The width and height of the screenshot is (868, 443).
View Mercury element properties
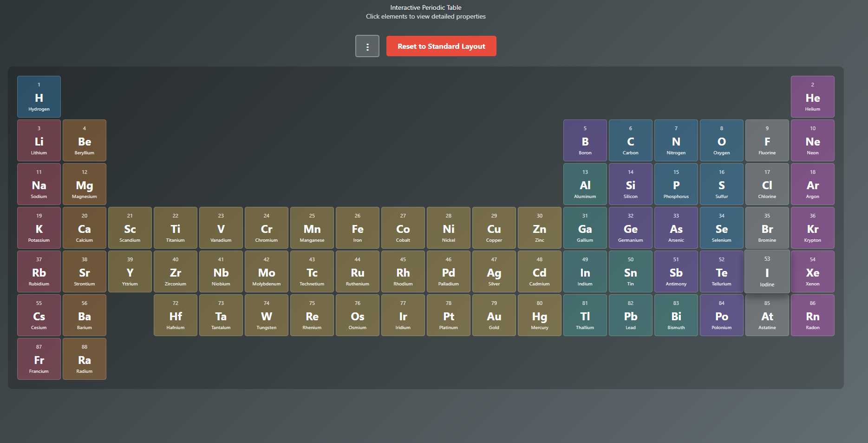[540, 315]
